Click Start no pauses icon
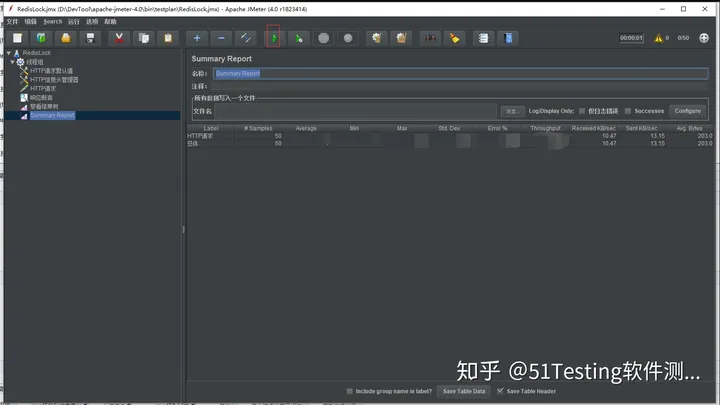Viewport: 720px width, 405px height. pyautogui.click(x=299, y=38)
